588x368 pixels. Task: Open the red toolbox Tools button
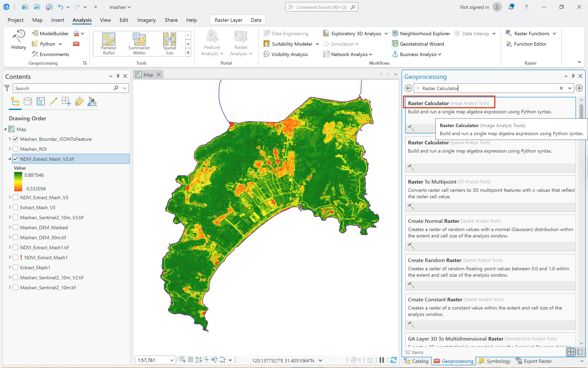tap(76, 44)
